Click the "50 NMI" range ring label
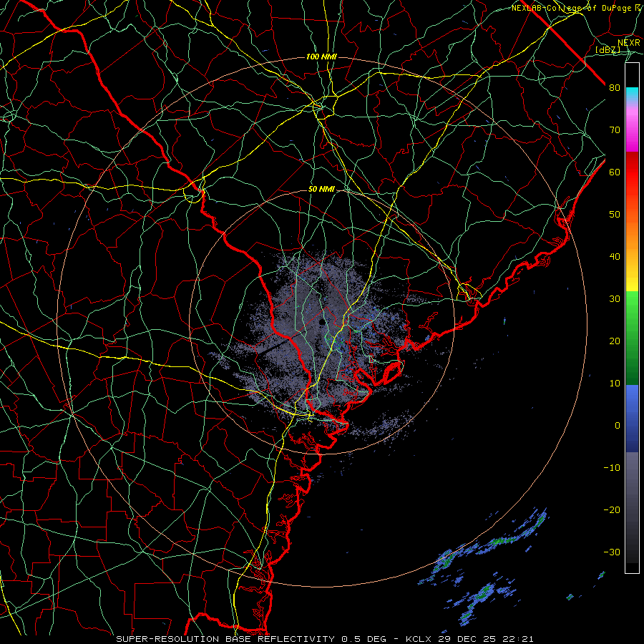The width and height of the screenshot is (644, 644). point(321,190)
